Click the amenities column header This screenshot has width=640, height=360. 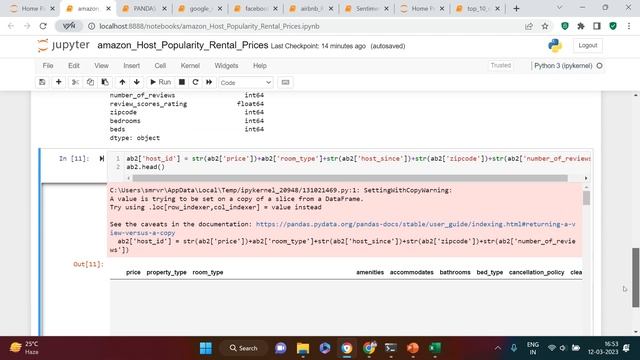[x=370, y=272]
